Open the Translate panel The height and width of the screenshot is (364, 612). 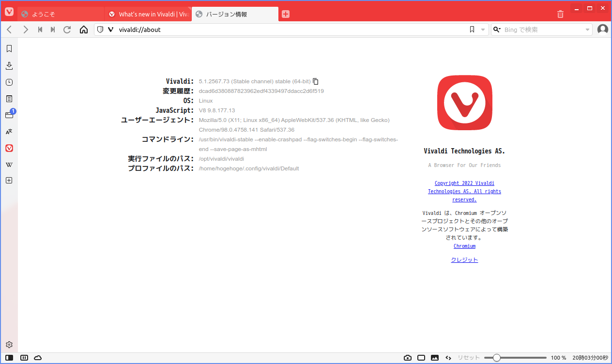(9, 132)
